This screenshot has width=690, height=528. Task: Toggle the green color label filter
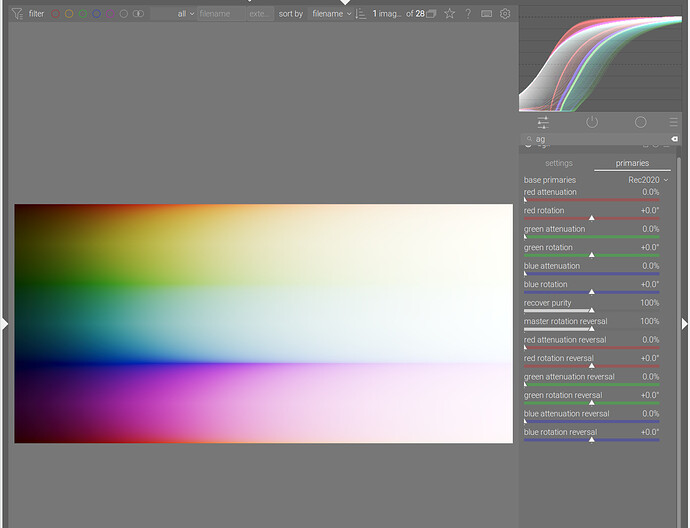tap(82, 14)
